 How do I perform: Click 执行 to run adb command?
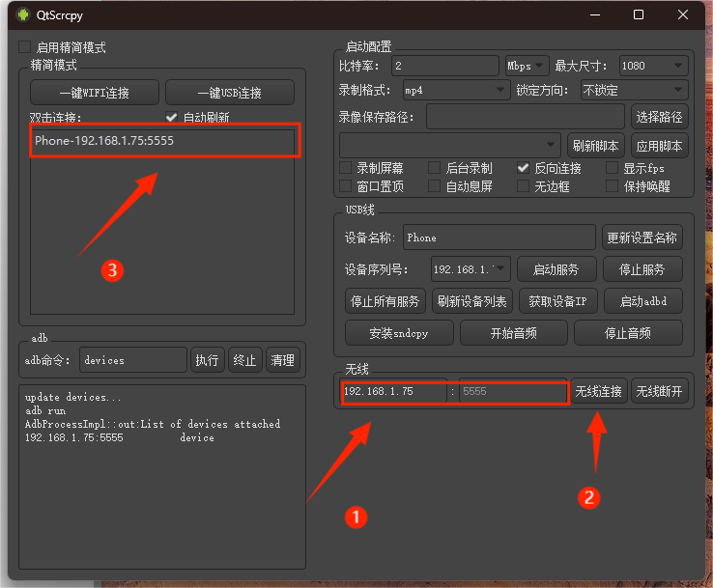click(207, 360)
